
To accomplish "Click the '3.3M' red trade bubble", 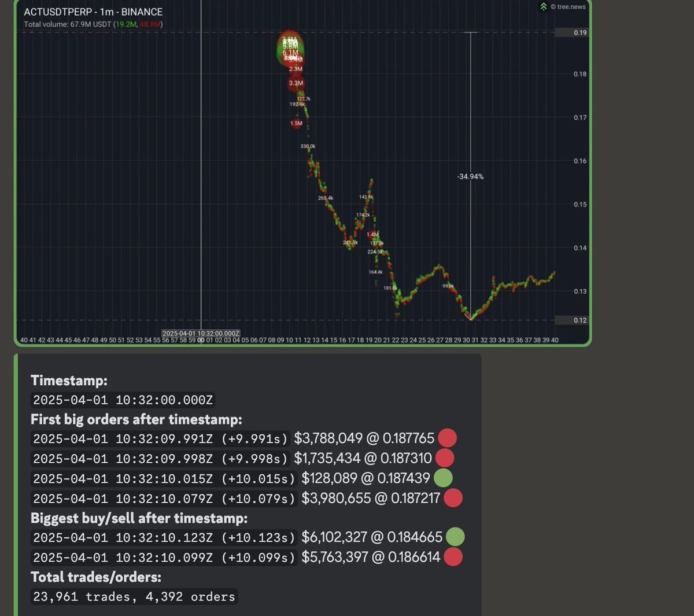I will click(x=296, y=83).
